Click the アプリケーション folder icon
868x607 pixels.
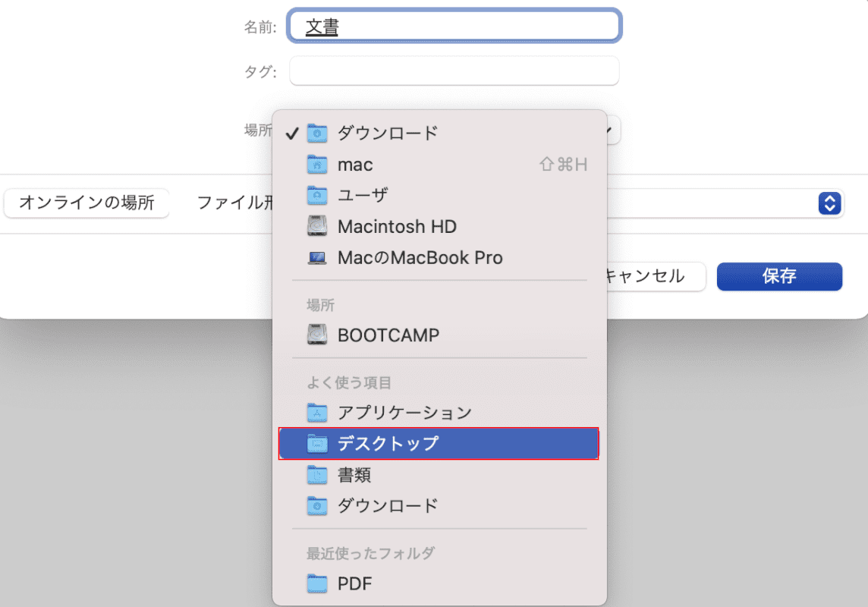click(x=317, y=412)
